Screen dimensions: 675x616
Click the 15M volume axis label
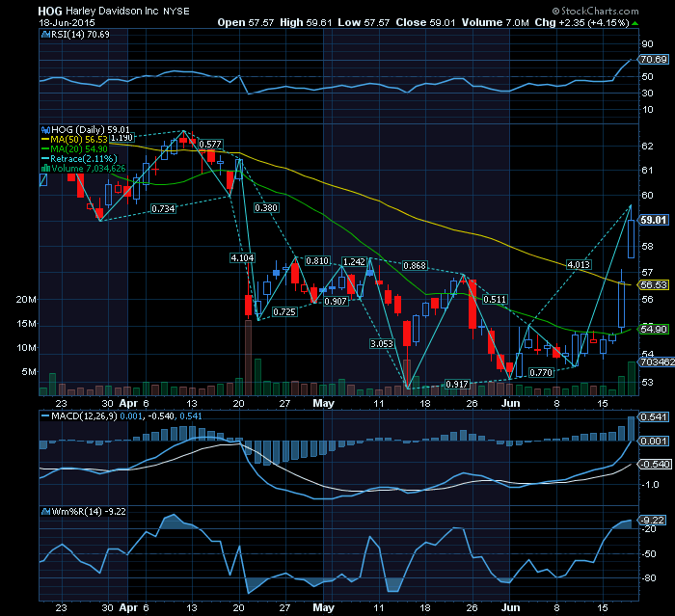click(x=26, y=324)
